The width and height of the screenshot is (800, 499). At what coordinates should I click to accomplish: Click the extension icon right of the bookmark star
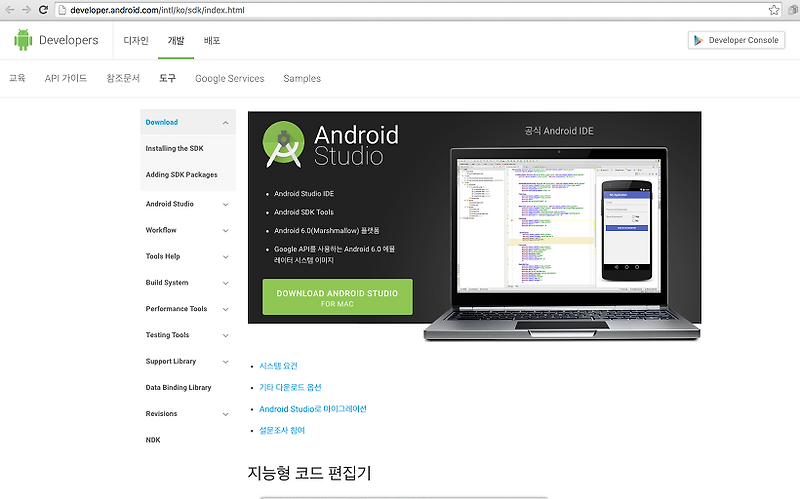(794, 10)
